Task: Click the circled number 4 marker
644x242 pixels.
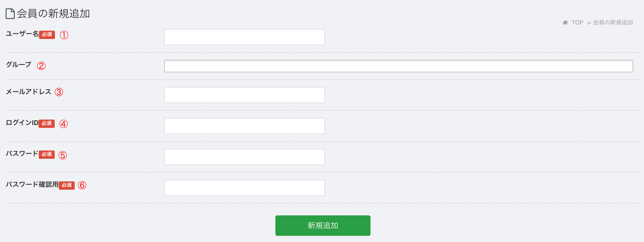Action: (63, 124)
